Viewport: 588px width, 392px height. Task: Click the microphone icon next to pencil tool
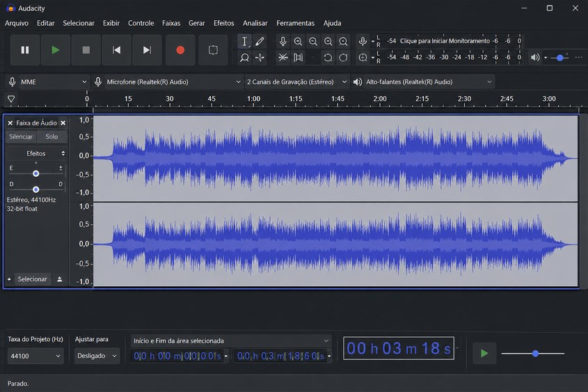coord(283,41)
